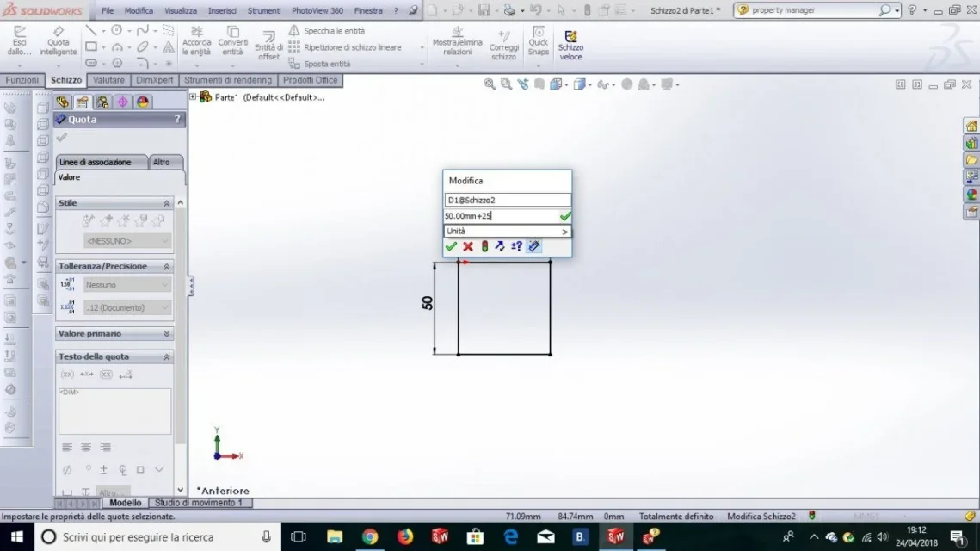The width and height of the screenshot is (980, 551).
Task: Click the Studio di movimento 1 tab
Action: tap(198, 503)
